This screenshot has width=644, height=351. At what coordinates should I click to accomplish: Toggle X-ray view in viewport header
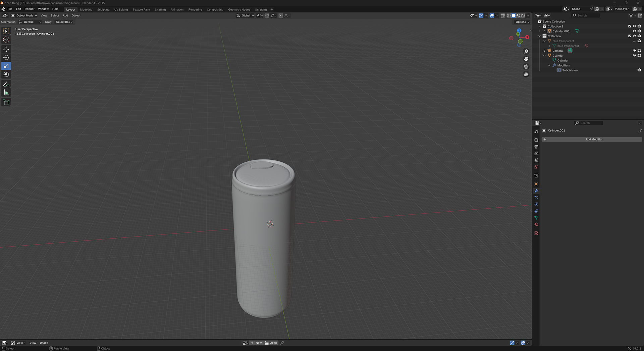(x=502, y=15)
